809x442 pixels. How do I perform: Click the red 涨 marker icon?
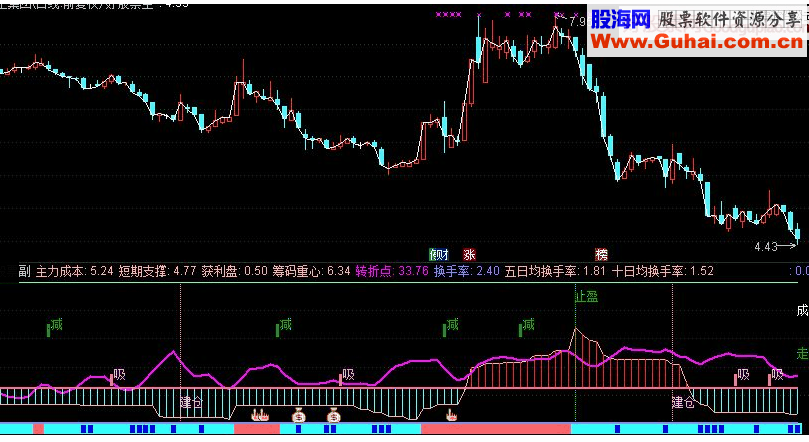point(469,254)
